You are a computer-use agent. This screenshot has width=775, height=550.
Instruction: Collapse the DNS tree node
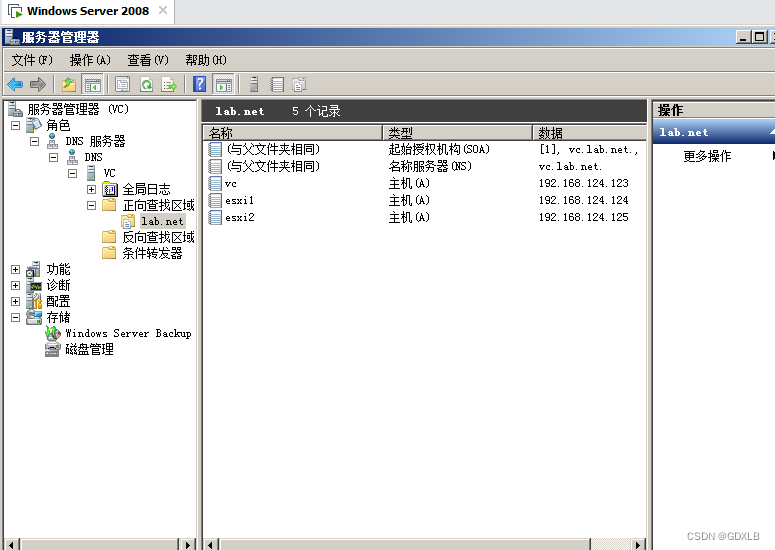tap(53, 158)
